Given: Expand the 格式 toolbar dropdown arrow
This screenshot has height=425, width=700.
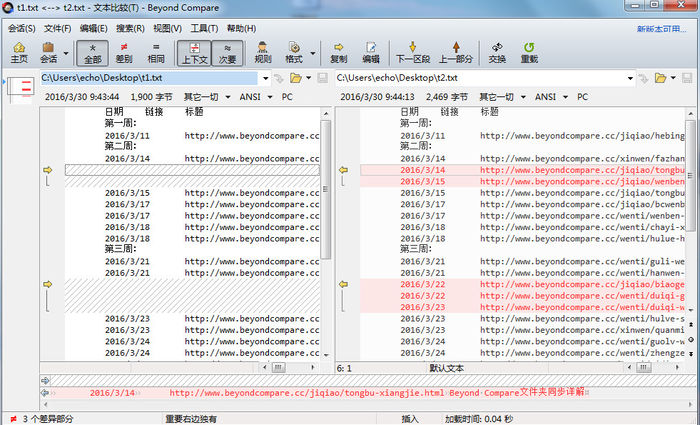Looking at the screenshot, I should pyautogui.click(x=312, y=53).
